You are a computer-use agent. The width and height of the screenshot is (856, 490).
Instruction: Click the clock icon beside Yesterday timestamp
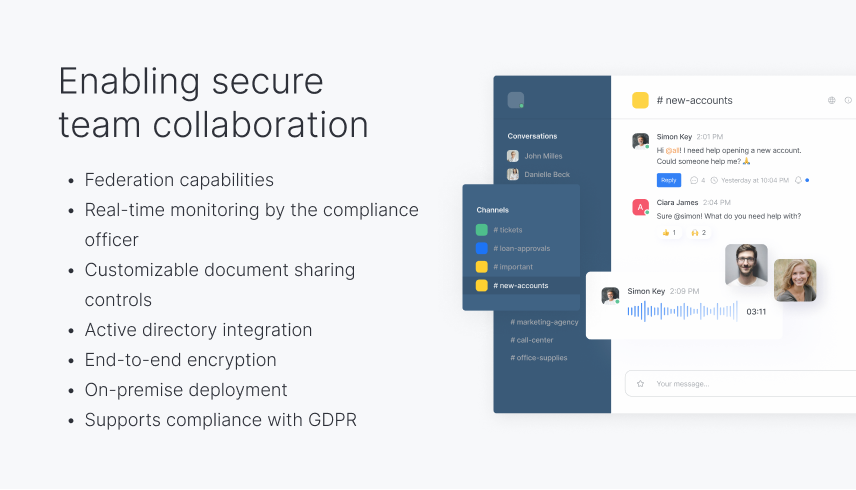[714, 180]
